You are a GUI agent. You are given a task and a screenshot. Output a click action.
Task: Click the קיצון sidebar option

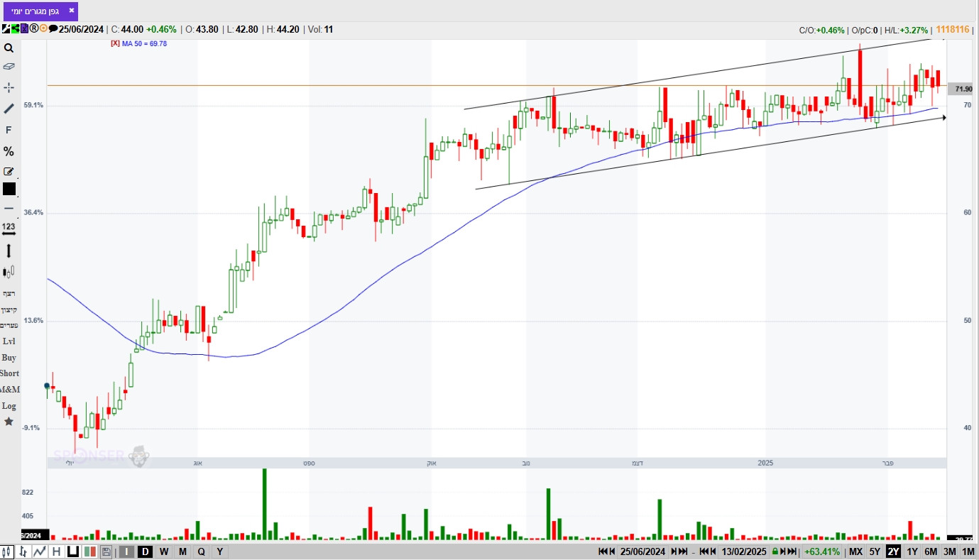[9, 309]
